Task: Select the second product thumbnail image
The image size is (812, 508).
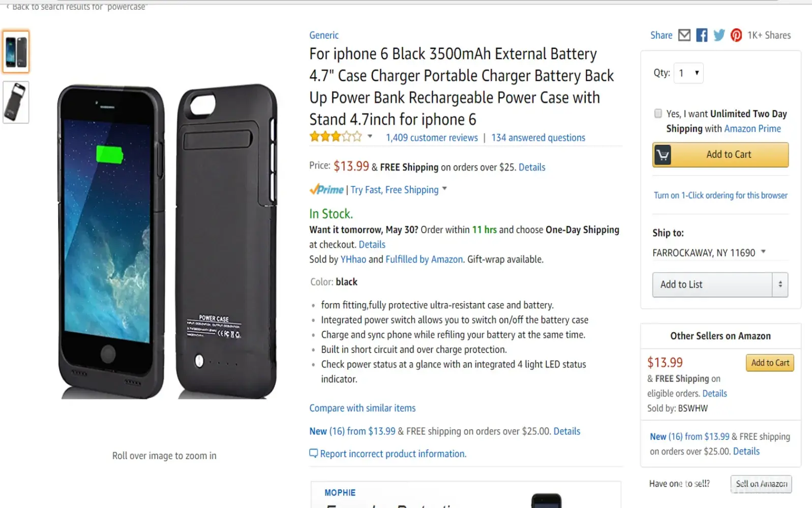Action: [x=16, y=102]
